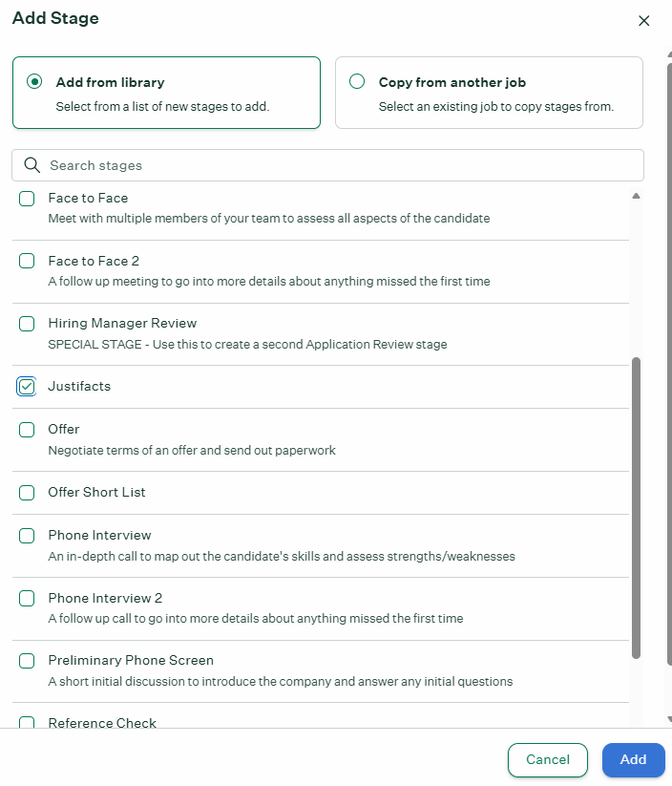This screenshot has height=786, width=672.
Task: Click the Phone Interview 2 title
Action: point(105,598)
